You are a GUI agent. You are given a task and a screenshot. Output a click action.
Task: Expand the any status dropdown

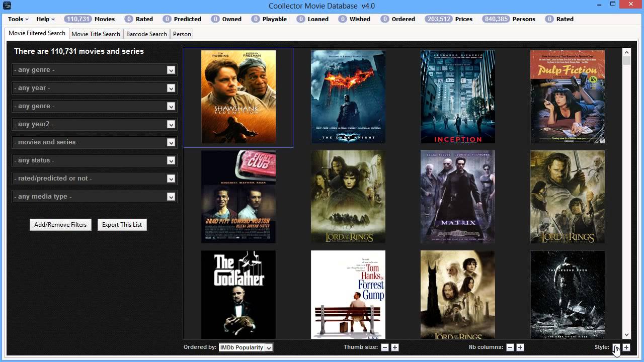[171, 160]
